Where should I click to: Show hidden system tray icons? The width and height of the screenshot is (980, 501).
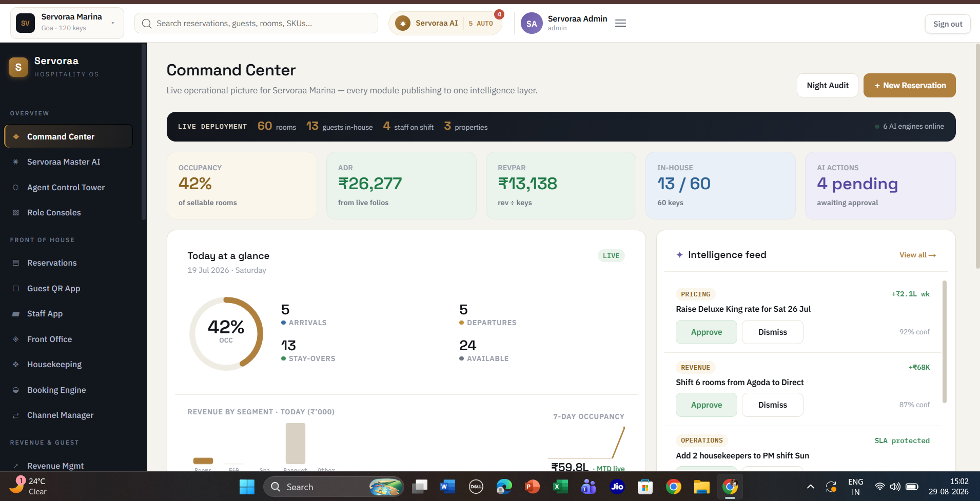pyautogui.click(x=811, y=487)
